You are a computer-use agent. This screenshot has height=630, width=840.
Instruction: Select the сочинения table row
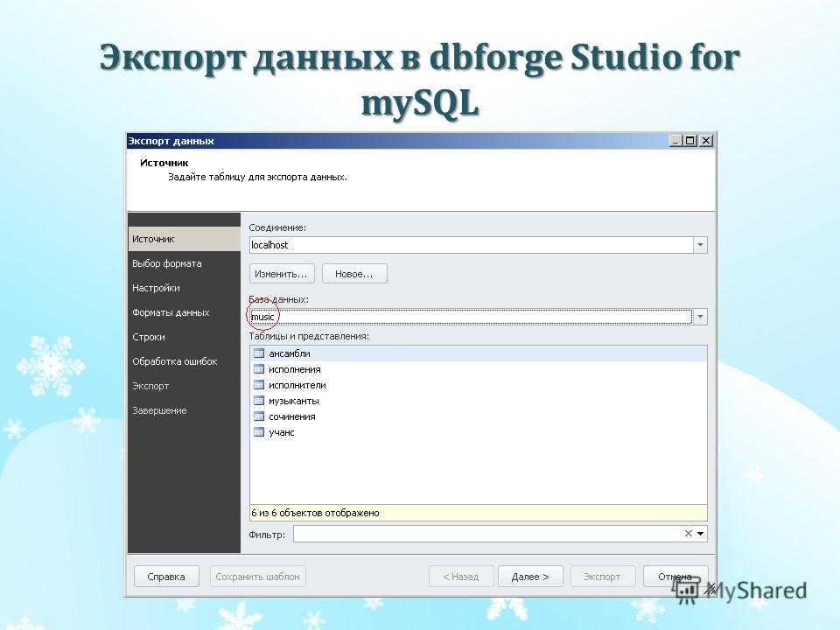click(479, 416)
